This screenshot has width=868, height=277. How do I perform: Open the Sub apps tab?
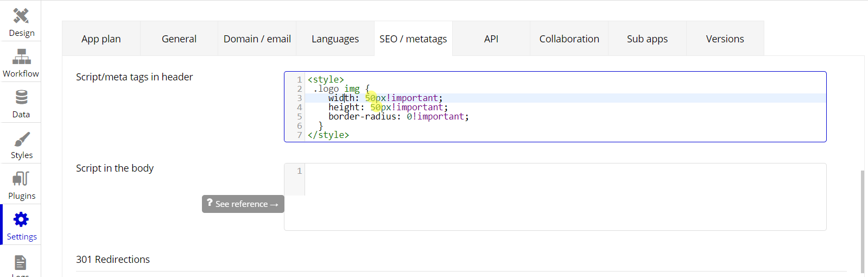[647, 39]
